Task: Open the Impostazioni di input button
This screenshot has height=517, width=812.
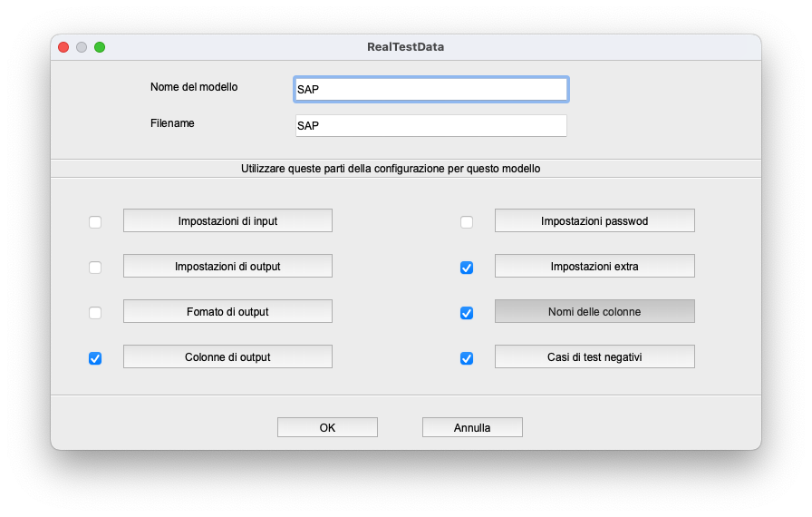Action: 227,220
